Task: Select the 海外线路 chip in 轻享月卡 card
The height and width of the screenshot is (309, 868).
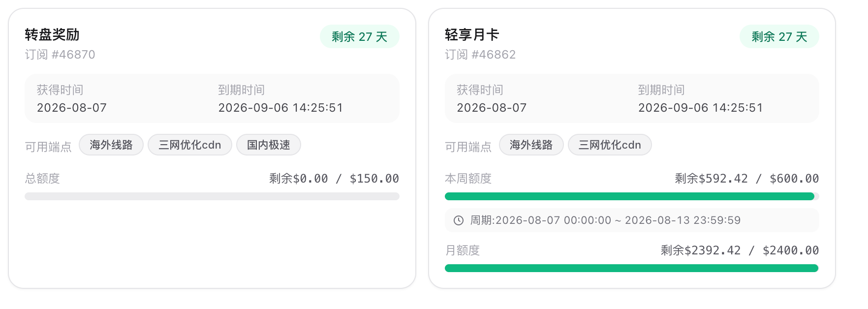Action: pos(531,145)
